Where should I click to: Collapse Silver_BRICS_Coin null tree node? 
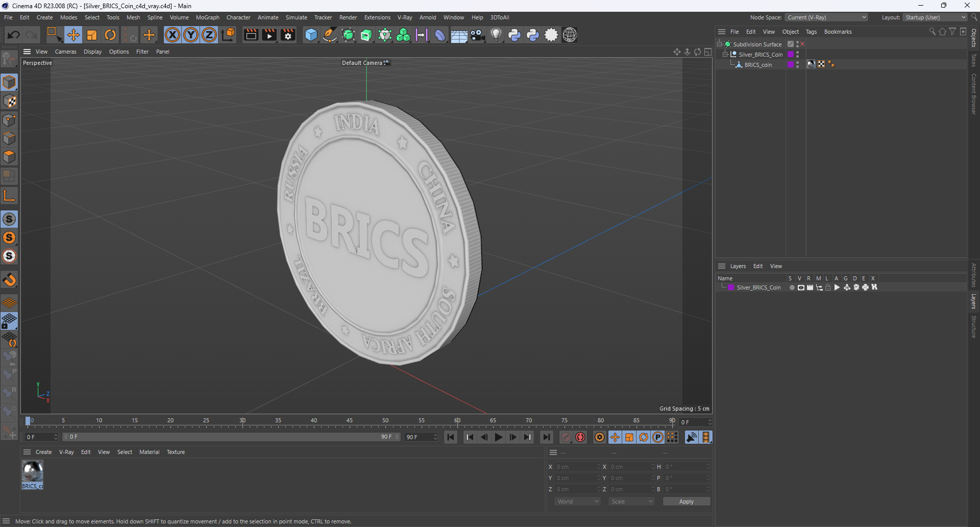725,54
